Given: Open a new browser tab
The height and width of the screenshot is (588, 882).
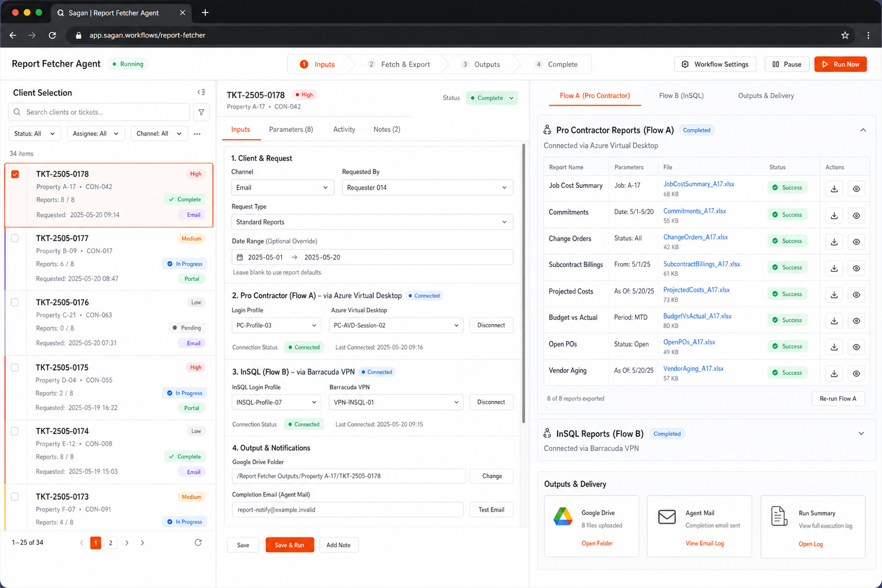Looking at the screenshot, I should point(205,13).
